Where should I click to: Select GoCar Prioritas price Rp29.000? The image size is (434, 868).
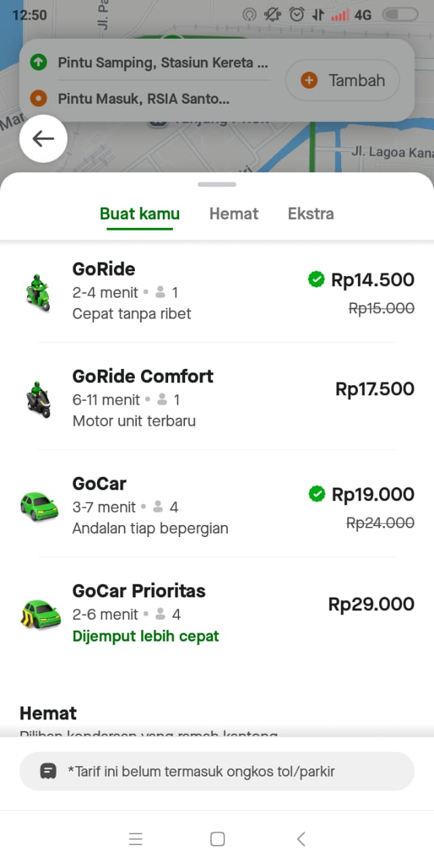coord(371,604)
